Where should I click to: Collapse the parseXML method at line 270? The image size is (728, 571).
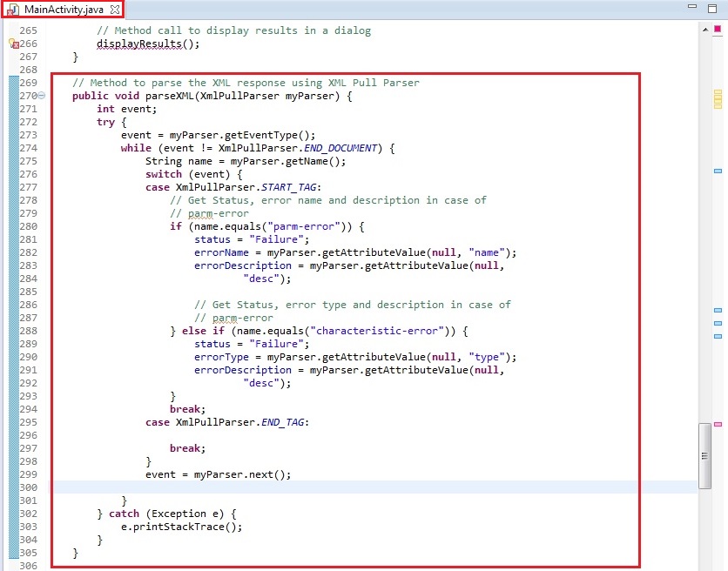pyautogui.click(x=43, y=96)
